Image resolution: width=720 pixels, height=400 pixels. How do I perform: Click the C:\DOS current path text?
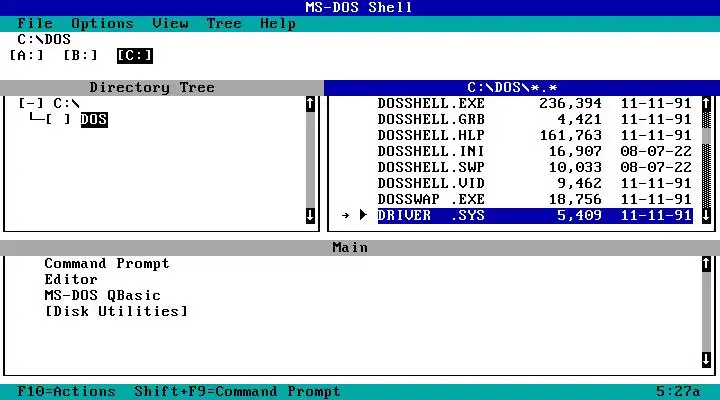tap(44, 39)
